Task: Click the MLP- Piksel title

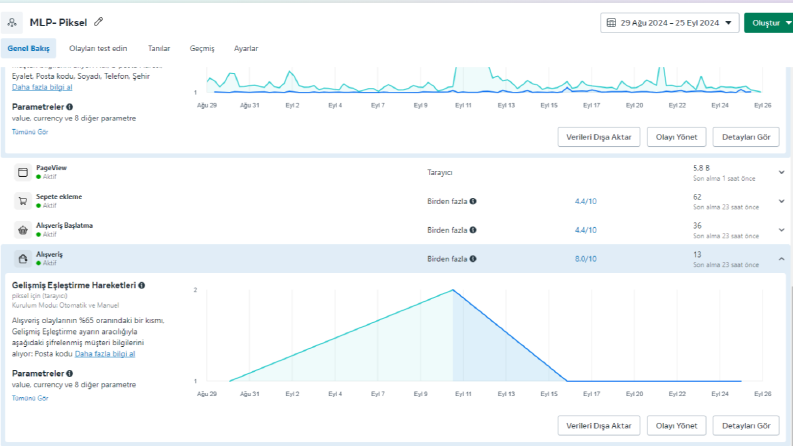Action: click(58, 22)
